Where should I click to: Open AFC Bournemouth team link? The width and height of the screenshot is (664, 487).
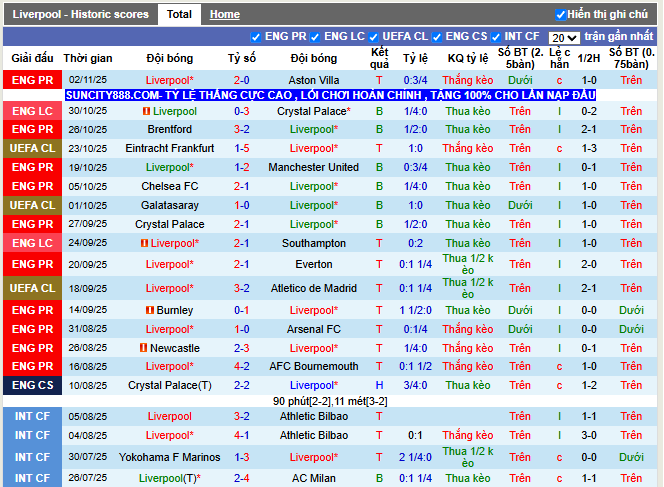click(314, 366)
